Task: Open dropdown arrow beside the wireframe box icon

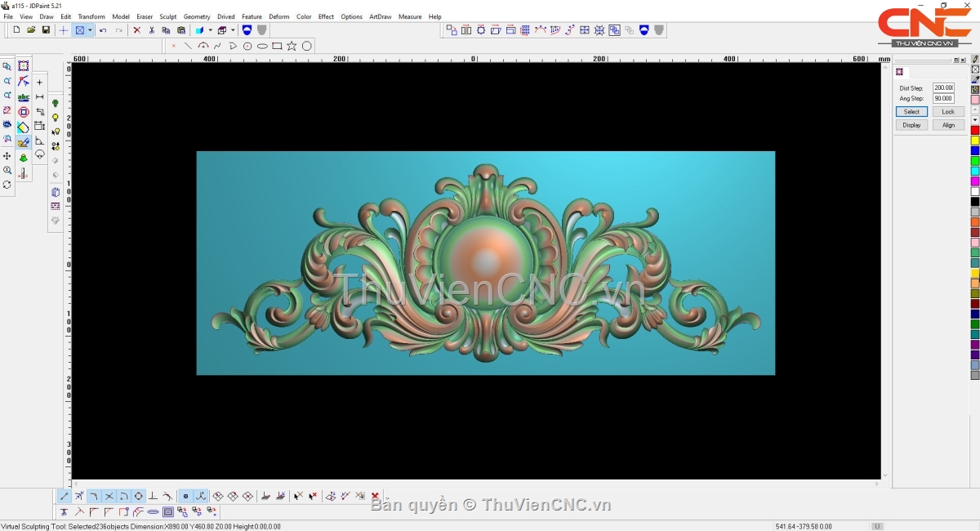Action: 232,30
